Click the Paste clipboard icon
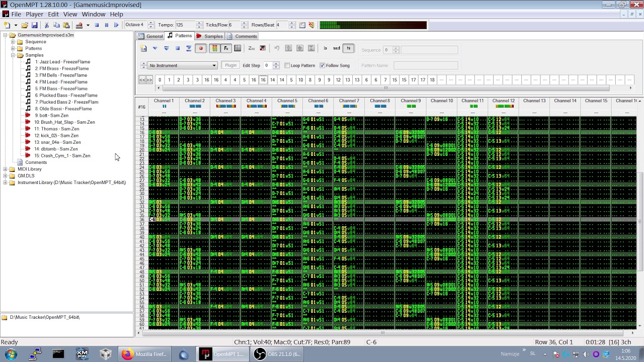The image size is (644, 362). point(66,25)
